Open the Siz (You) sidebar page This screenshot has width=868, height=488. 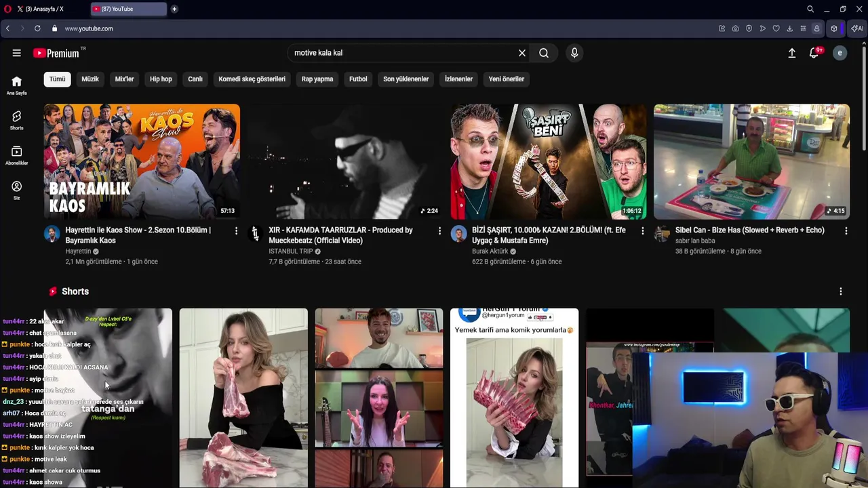pos(16,190)
